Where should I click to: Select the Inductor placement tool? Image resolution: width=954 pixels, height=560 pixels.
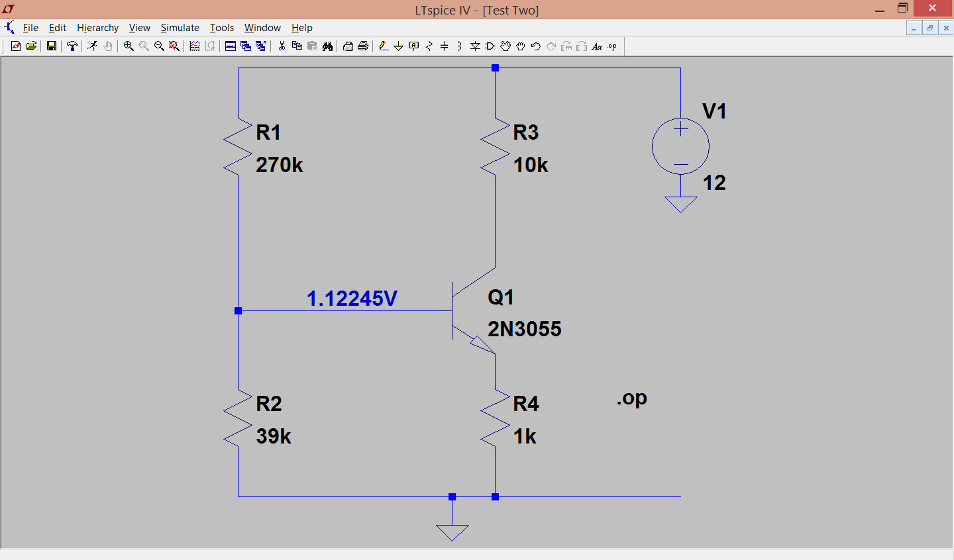(x=459, y=46)
